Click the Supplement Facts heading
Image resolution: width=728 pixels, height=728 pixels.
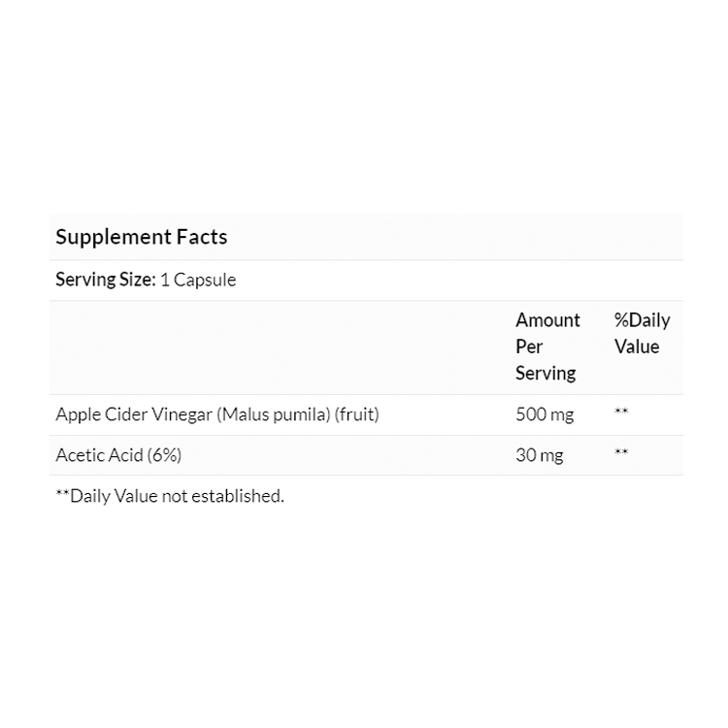[142, 237]
